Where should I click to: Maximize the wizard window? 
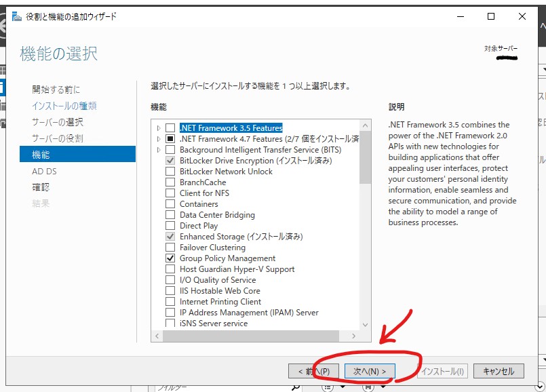491,16
